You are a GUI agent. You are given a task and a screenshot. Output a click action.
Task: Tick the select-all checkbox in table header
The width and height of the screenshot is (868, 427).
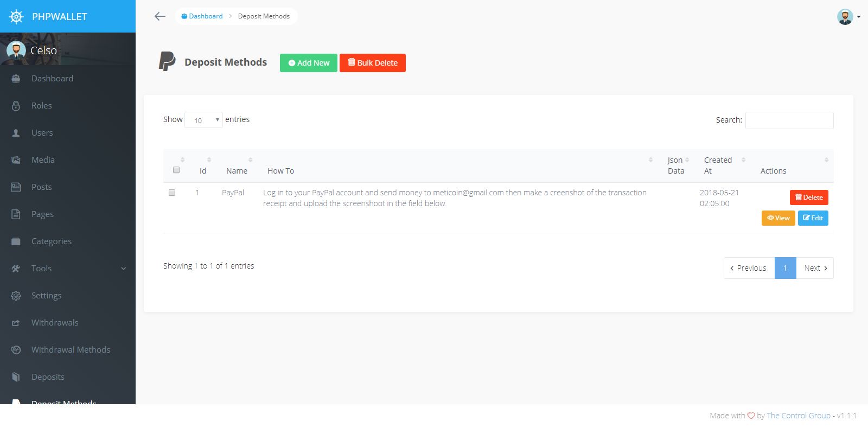click(176, 170)
